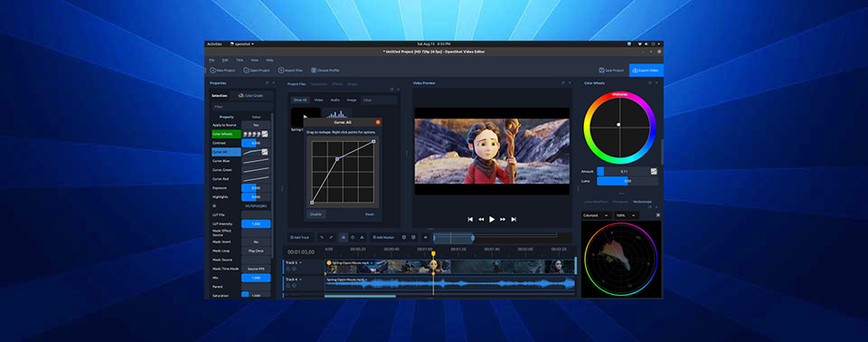Image resolution: width=868 pixels, height=342 pixels.
Task: Open the View menu
Action: [255, 60]
